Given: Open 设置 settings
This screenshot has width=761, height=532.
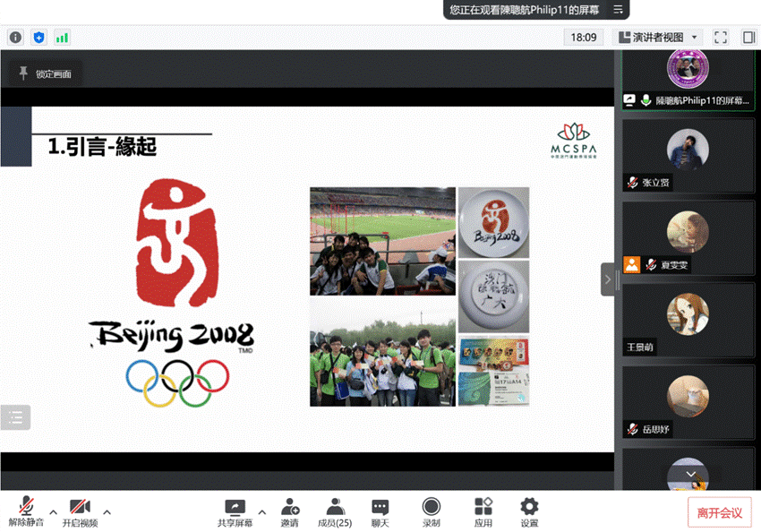Looking at the screenshot, I should [529, 513].
